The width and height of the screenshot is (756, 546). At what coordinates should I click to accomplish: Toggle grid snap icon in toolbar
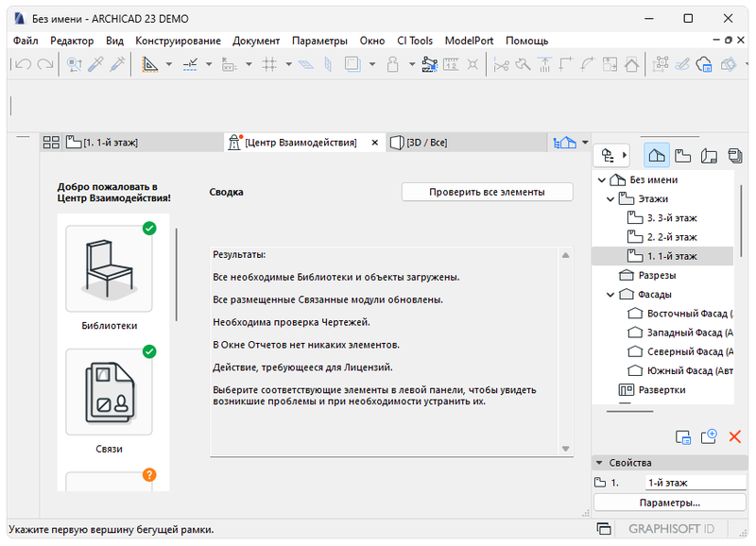point(269,65)
